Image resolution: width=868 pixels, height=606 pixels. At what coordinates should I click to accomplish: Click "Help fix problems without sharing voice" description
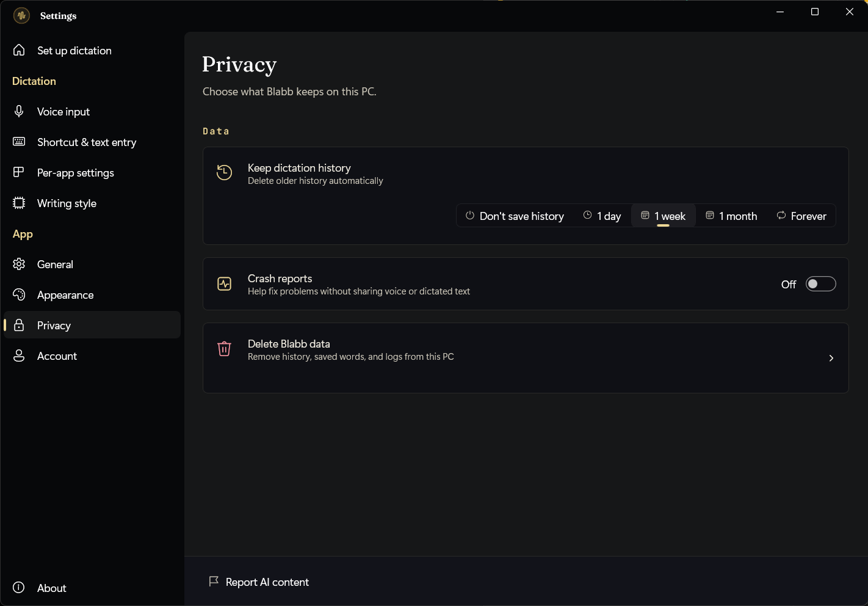coord(359,291)
